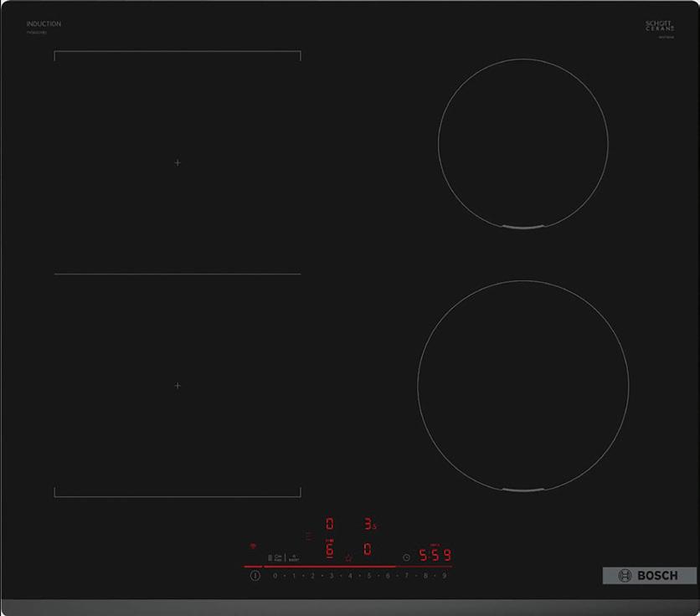700x616 pixels.
Task: Set power level 0 on the slider
Action: coord(275,576)
